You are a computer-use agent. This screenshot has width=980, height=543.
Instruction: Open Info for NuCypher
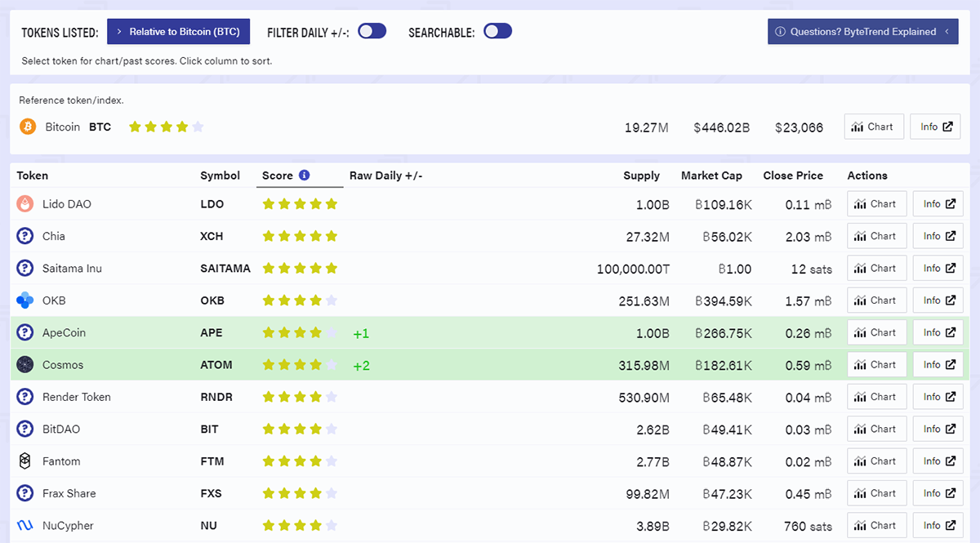click(938, 525)
